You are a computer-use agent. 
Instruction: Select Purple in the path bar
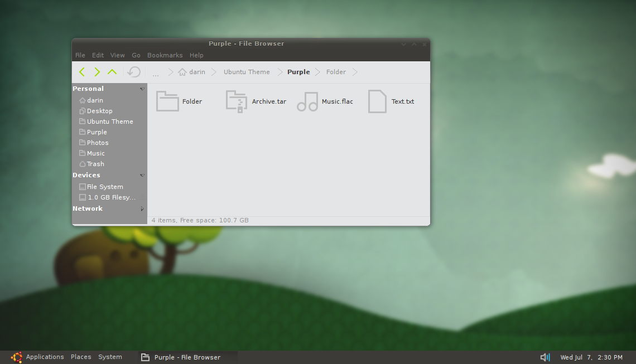point(298,72)
